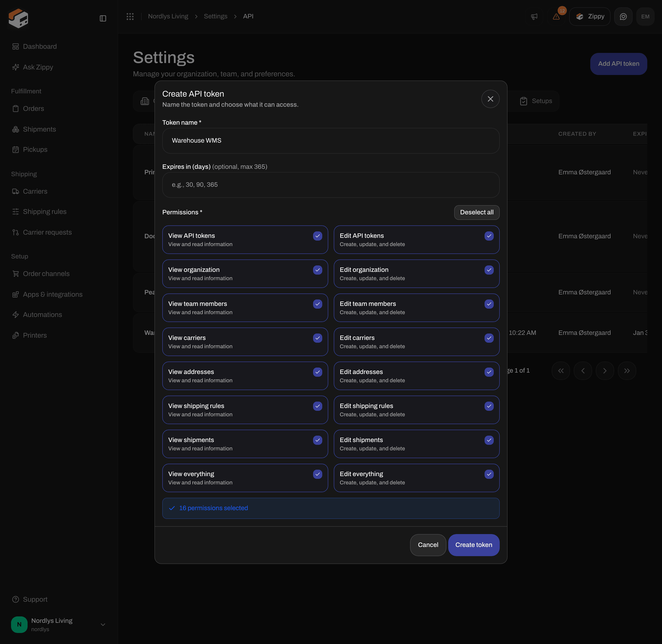662x644 pixels.
Task: Click the Deselect all button
Action: [477, 213]
